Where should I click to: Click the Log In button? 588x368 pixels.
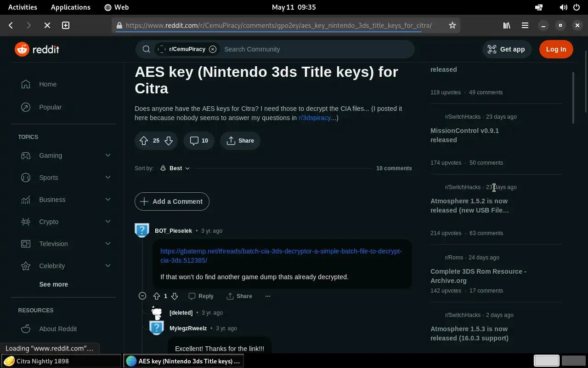tap(556, 49)
